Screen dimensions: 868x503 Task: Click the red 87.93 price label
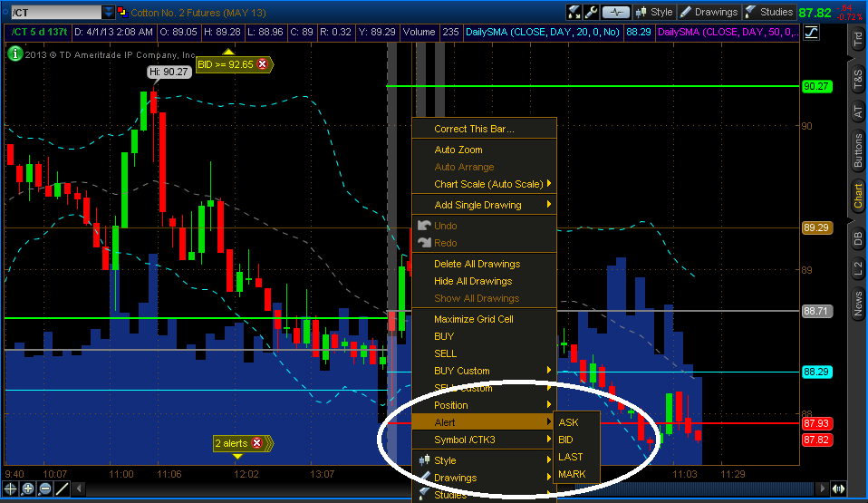[x=816, y=423]
